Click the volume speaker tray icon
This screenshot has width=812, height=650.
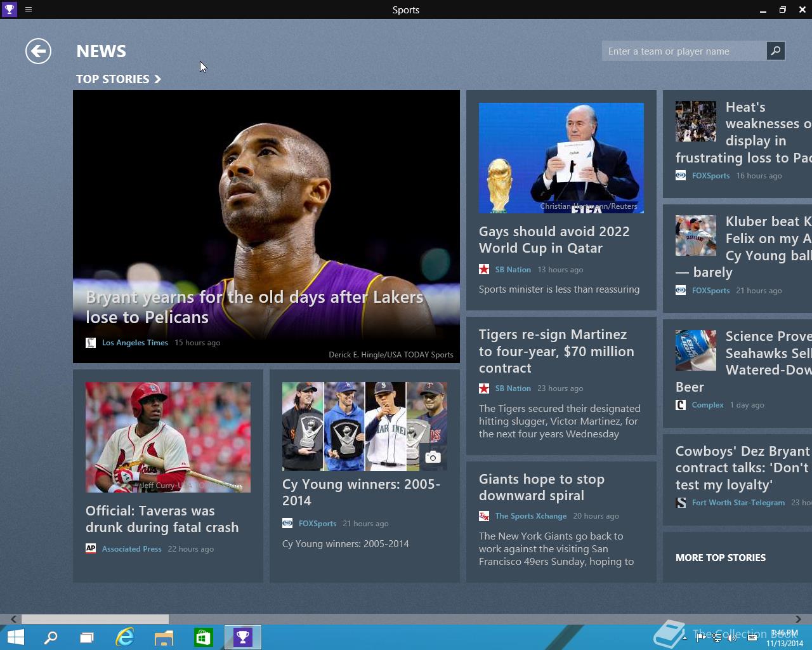pos(733,637)
